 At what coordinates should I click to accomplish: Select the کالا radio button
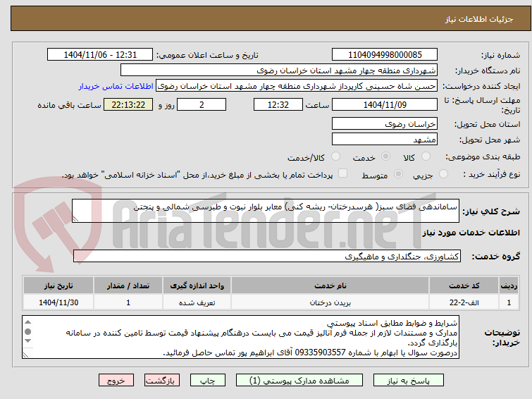[426, 156]
